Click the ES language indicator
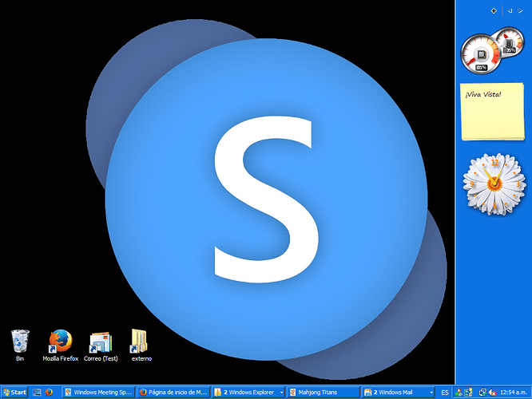Screen dimensions: 532x399 pyautogui.click(x=445, y=393)
